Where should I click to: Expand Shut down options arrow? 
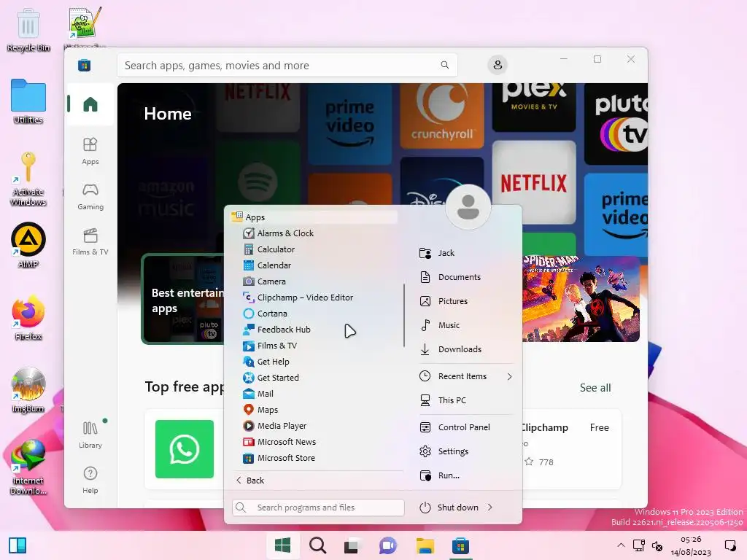(490, 507)
